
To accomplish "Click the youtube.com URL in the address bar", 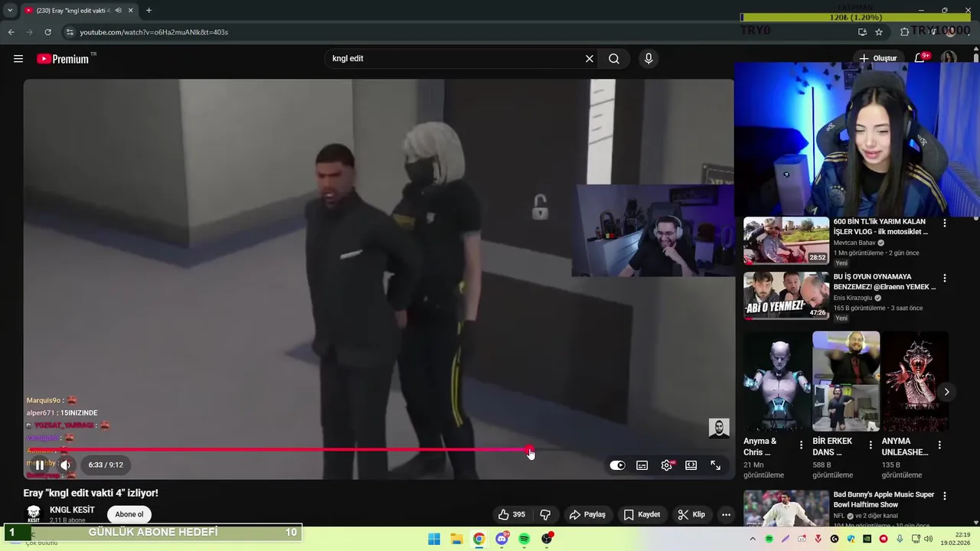I will 154,32.
